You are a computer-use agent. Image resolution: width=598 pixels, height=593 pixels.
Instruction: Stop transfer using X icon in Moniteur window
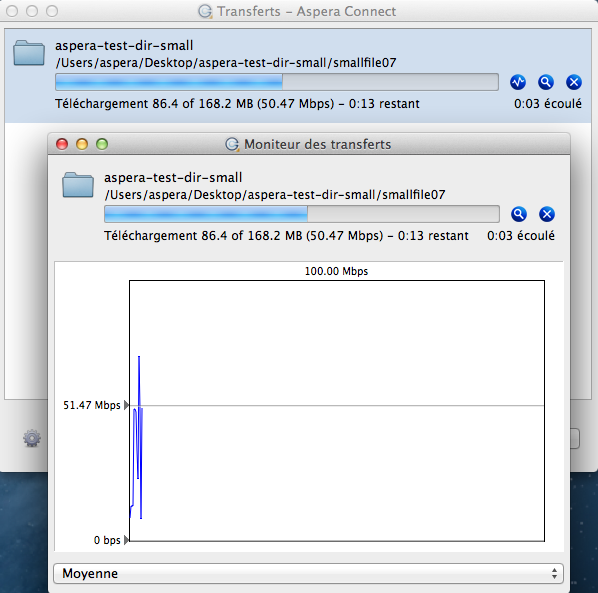(x=547, y=214)
